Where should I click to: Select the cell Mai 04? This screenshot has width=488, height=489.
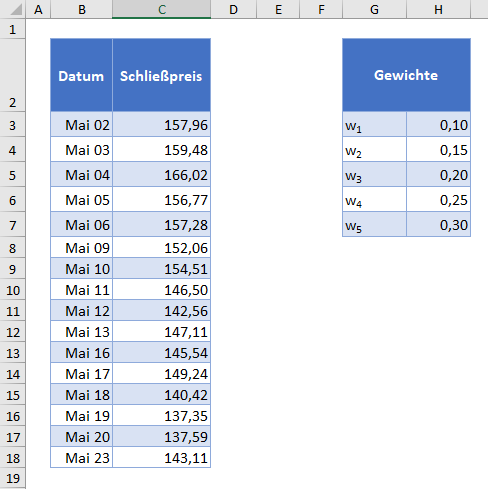coord(81,174)
